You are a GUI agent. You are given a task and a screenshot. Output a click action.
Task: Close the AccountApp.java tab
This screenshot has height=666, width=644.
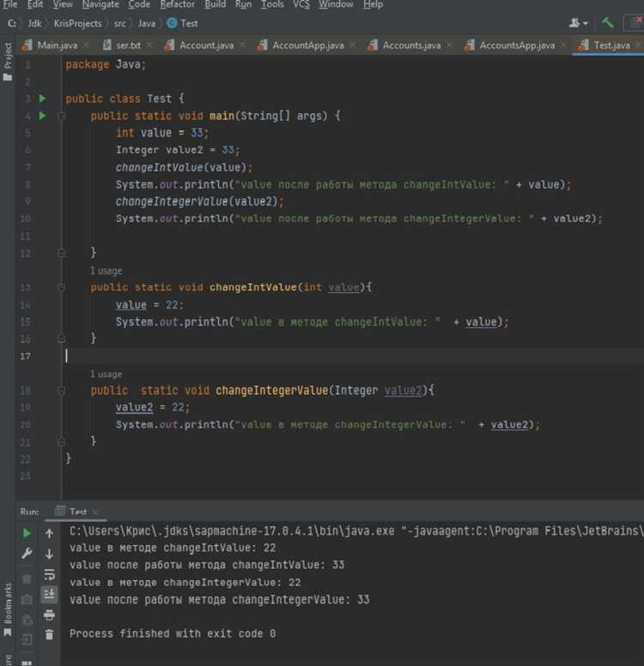tap(352, 45)
